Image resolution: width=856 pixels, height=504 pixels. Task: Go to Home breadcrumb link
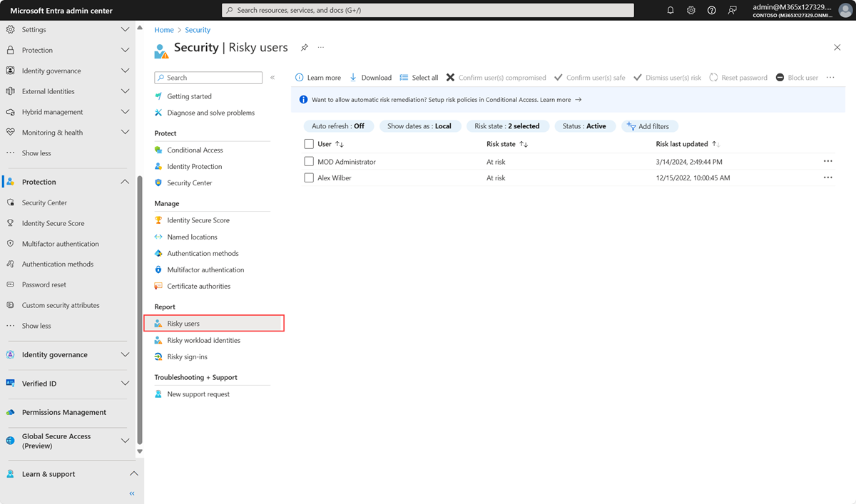(x=164, y=30)
